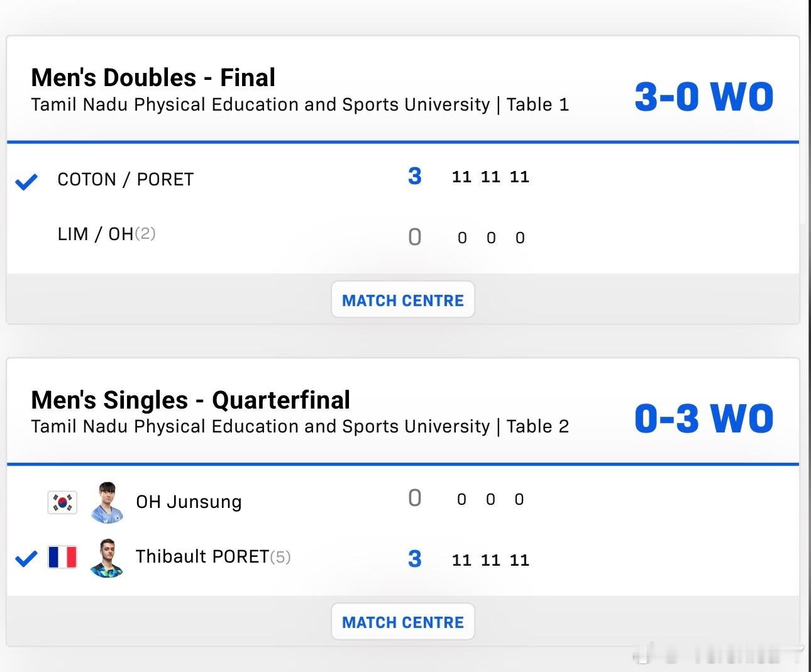Click Thibault PORET's player photo
This screenshot has height=672, width=811.
tap(107, 558)
